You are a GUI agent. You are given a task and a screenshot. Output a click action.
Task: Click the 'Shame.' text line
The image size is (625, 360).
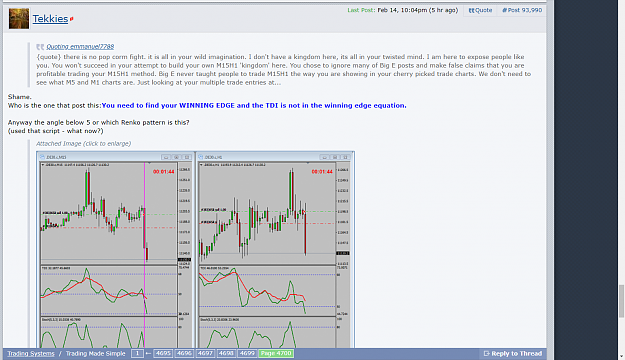tap(20, 97)
